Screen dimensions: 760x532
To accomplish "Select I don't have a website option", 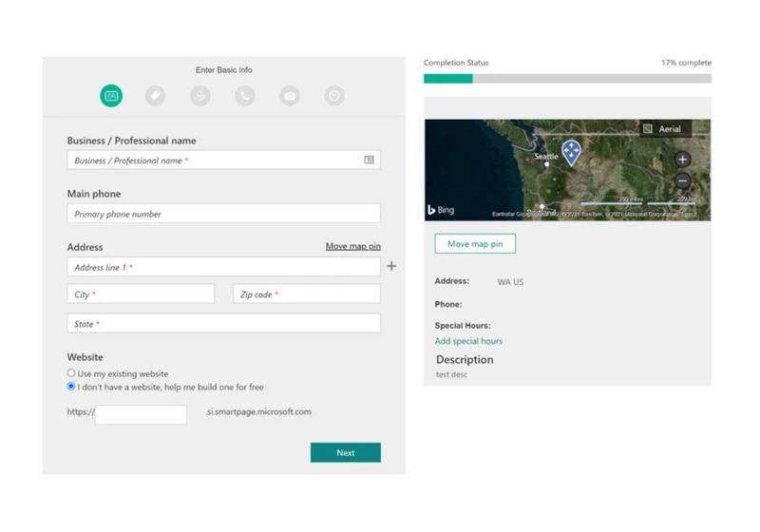I will 71,386.
